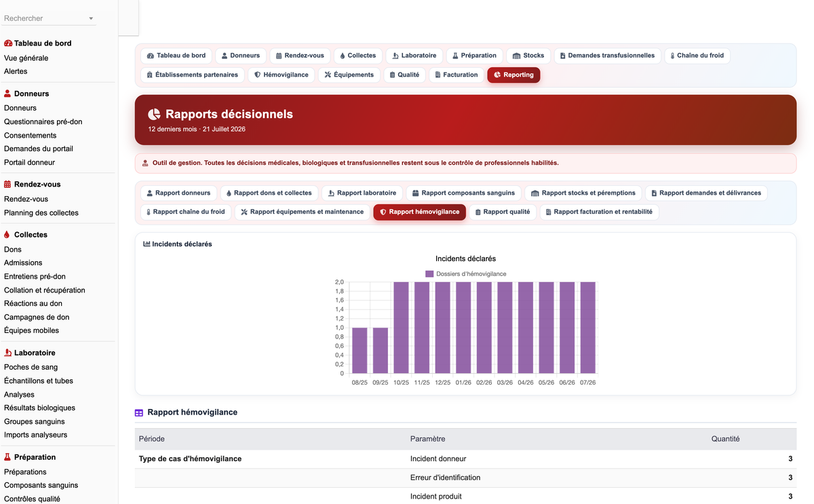Open the Chaîne du froid tab
Viewport: 814px width, 504px height.
[697, 56]
